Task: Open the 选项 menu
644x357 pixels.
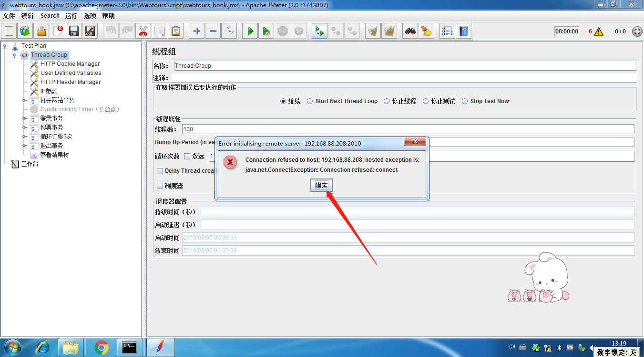Action: tap(90, 16)
